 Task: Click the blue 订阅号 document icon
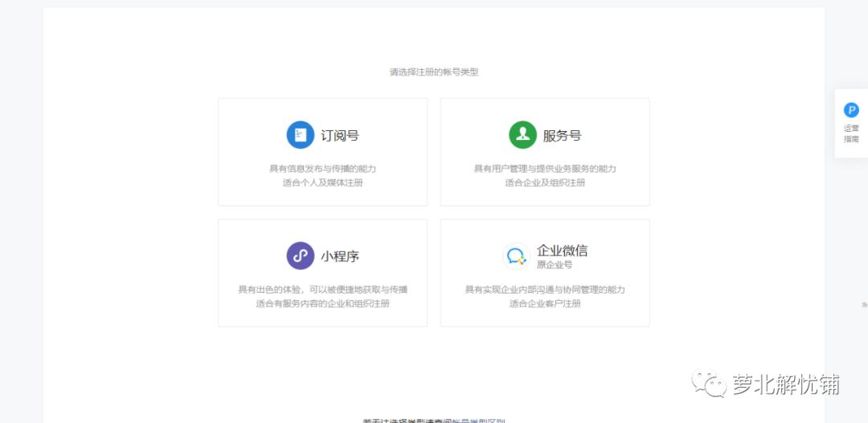[x=301, y=135]
